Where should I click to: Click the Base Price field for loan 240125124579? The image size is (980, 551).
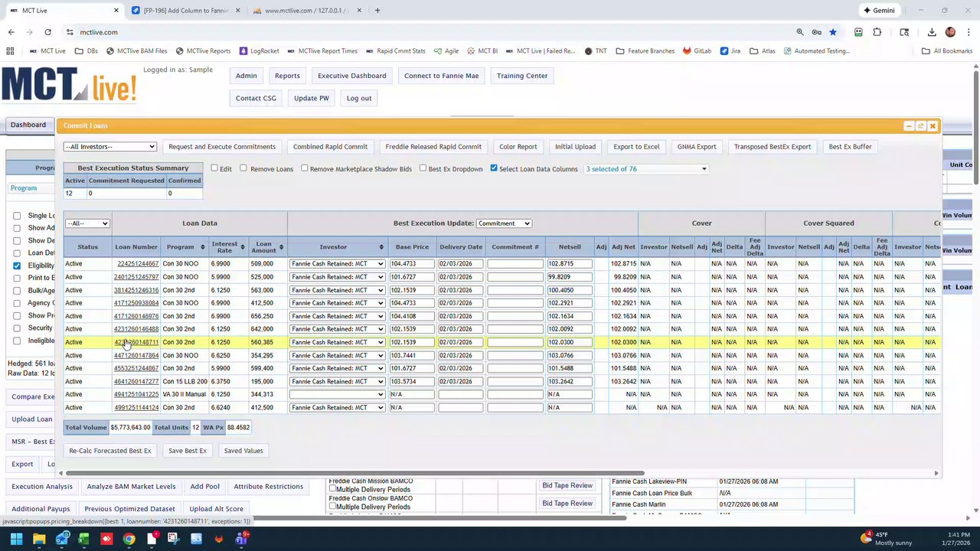(x=412, y=277)
